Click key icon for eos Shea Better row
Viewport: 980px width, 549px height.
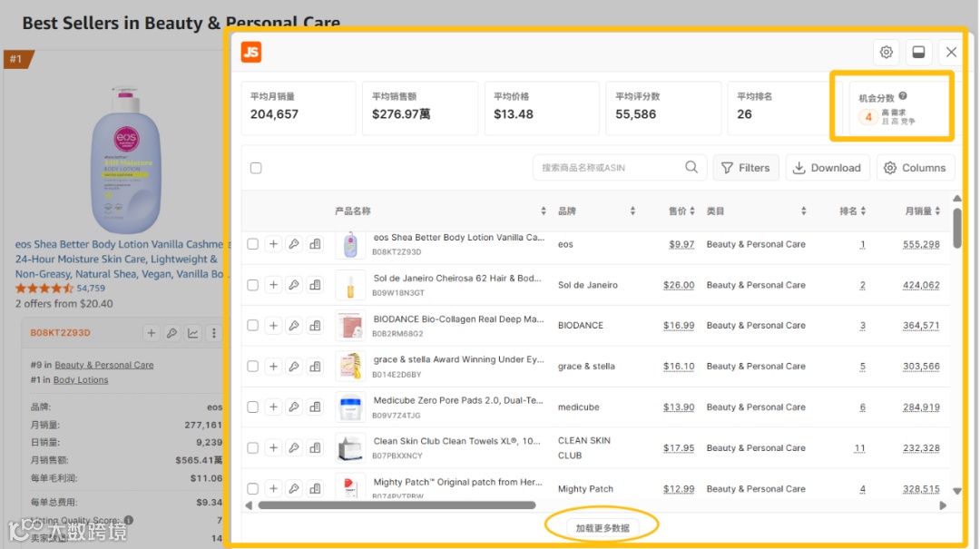pyautogui.click(x=294, y=244)
